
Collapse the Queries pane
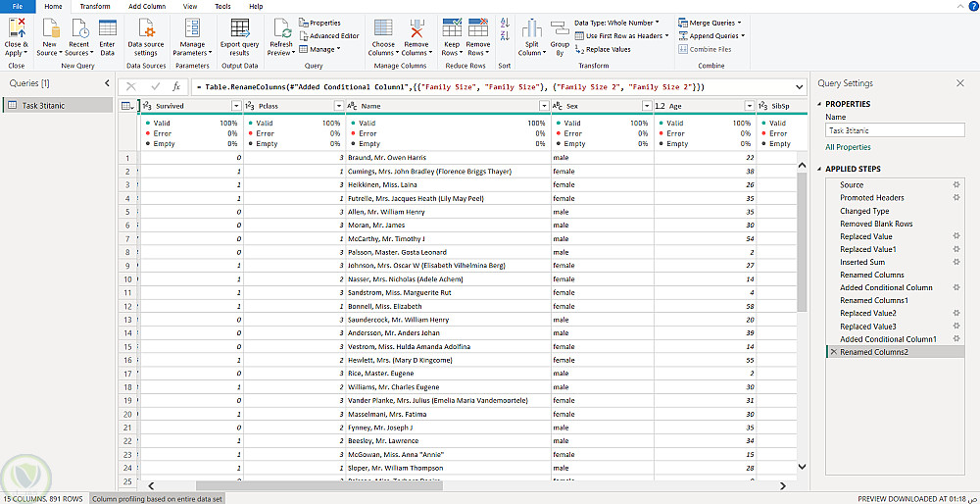[x=107, y=83]
